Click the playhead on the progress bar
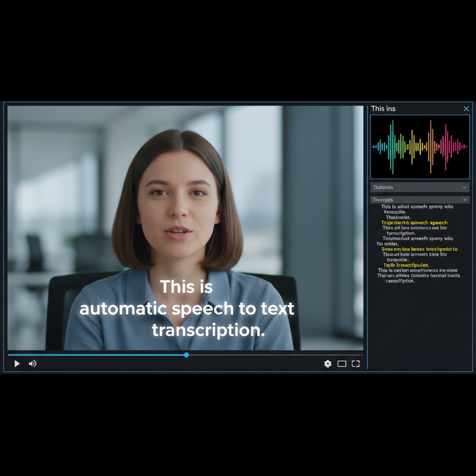This screenshot has width=476, height=476. pos(186,355)
